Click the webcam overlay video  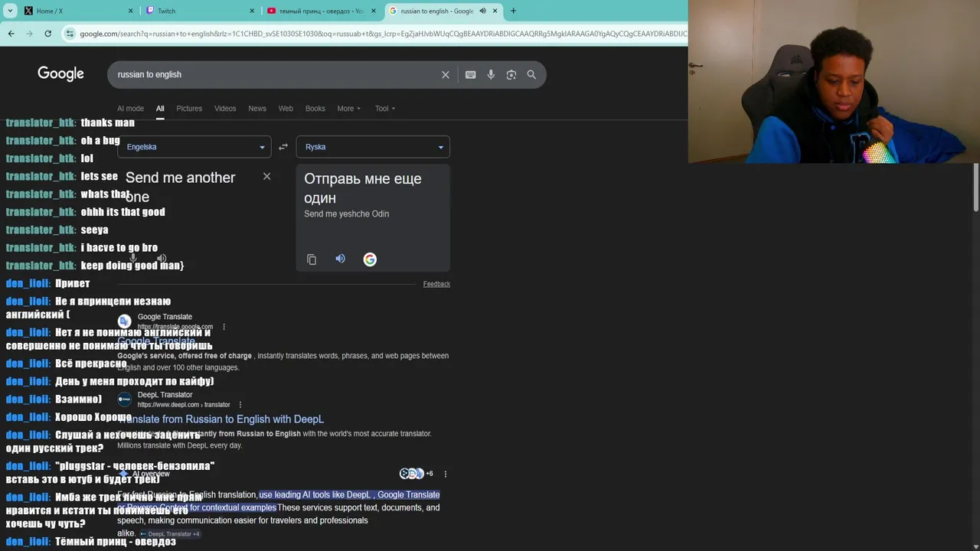click(x=834, y=81)
